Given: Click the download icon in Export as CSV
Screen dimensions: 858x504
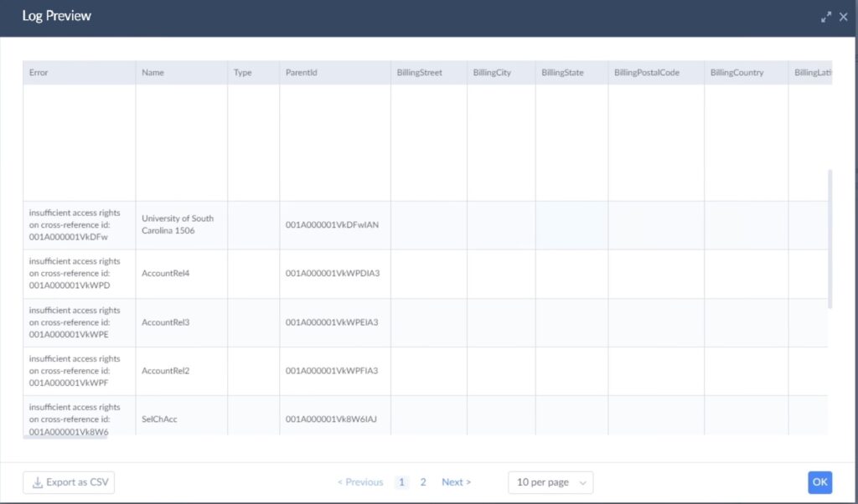Looking at the screenshot, I should point(37,483).
